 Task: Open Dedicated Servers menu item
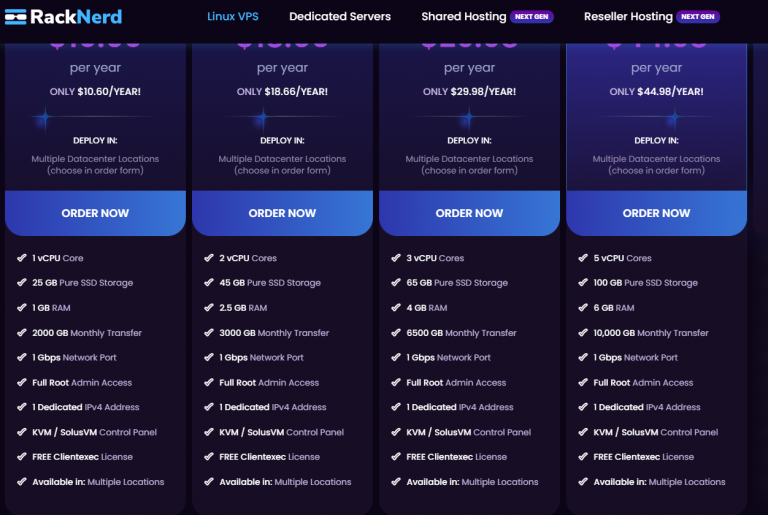tap(340, 16)
